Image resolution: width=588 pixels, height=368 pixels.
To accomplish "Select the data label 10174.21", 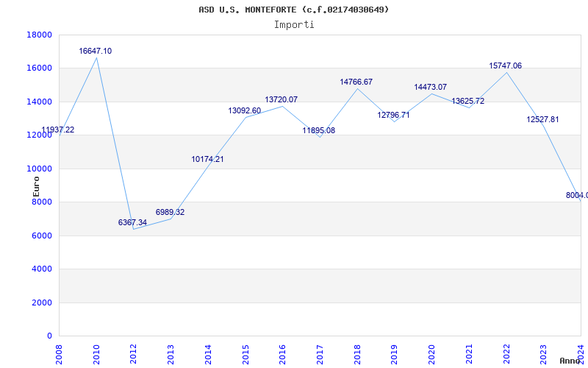I will pyautogui.click(x=207, y=159).
